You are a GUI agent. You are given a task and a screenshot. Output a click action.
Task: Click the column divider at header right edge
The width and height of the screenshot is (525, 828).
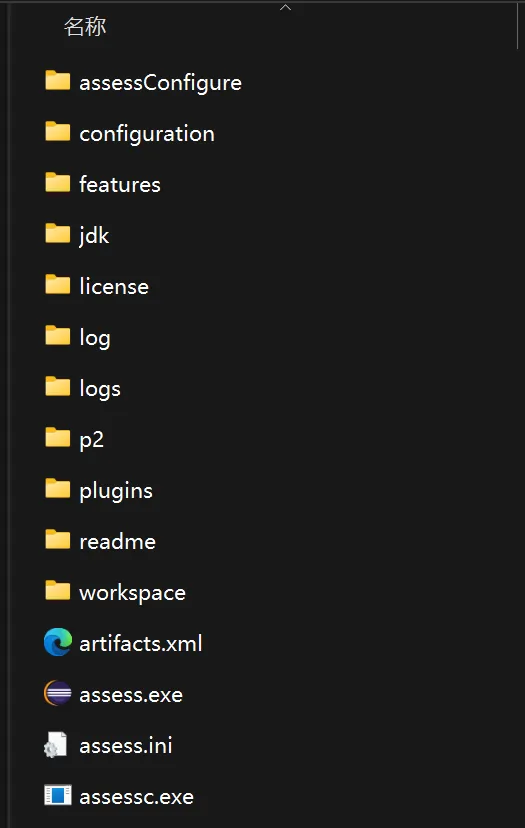point(518,26)
